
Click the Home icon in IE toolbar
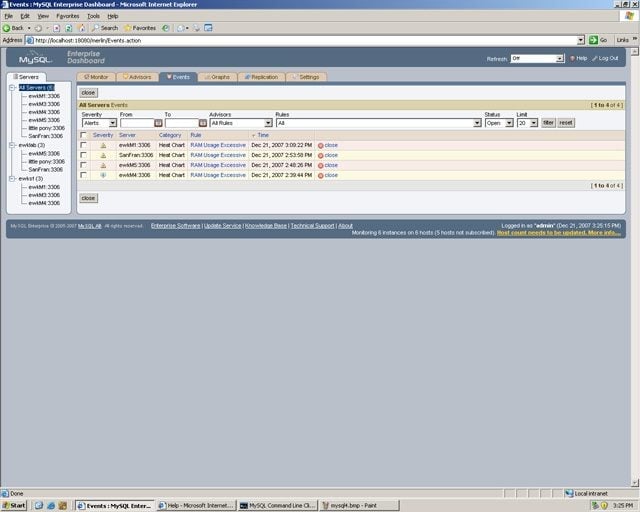[82, 28]
